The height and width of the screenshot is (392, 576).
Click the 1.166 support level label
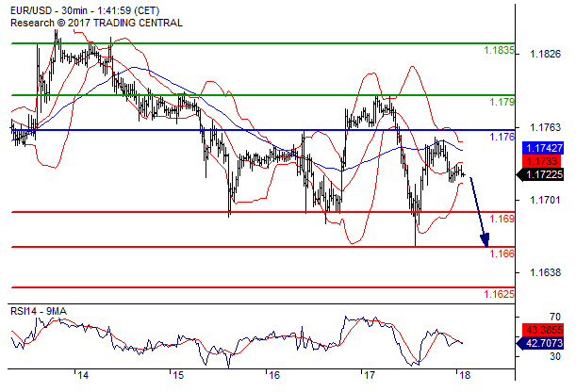coord(502,253)
